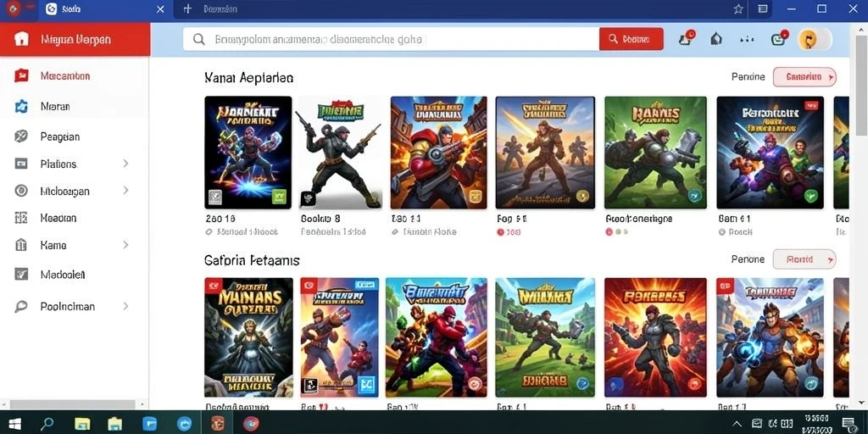
Task: Open notifications icon with red badge
Action: (x=687, y=39)
